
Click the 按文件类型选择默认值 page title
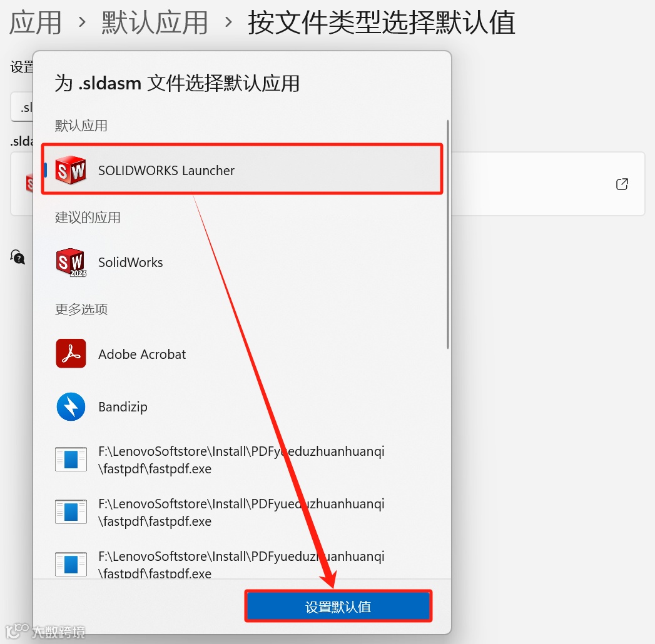[x=382, y=23]
